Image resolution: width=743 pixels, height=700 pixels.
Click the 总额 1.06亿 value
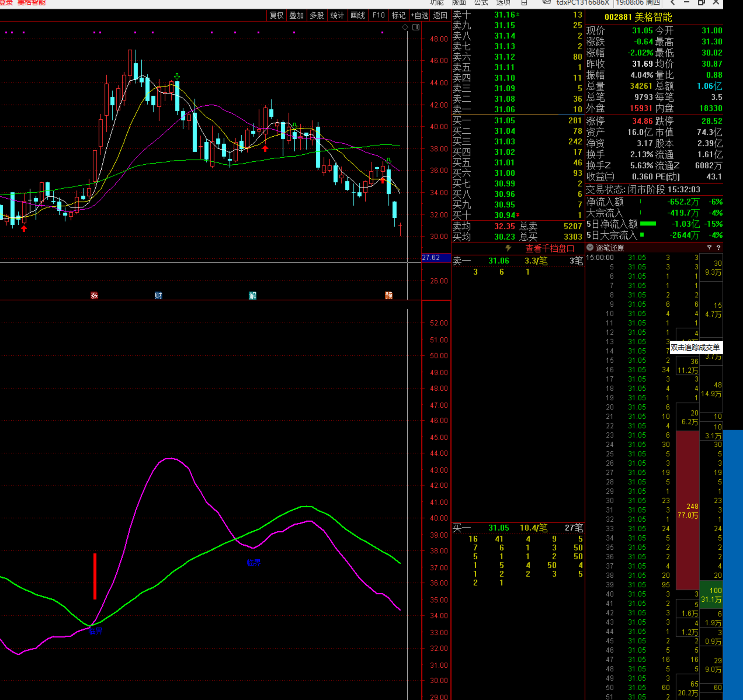[x=710, y=86]
